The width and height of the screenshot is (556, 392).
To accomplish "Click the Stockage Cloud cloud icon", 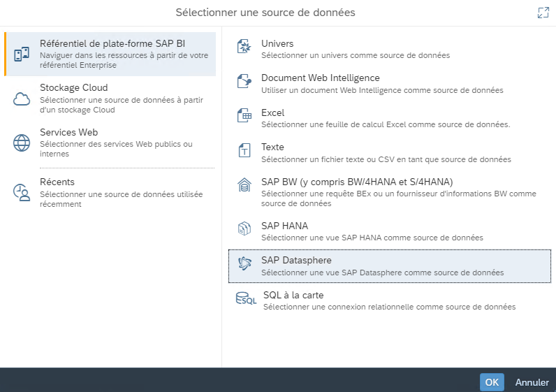I will click(x=22, y=99).
